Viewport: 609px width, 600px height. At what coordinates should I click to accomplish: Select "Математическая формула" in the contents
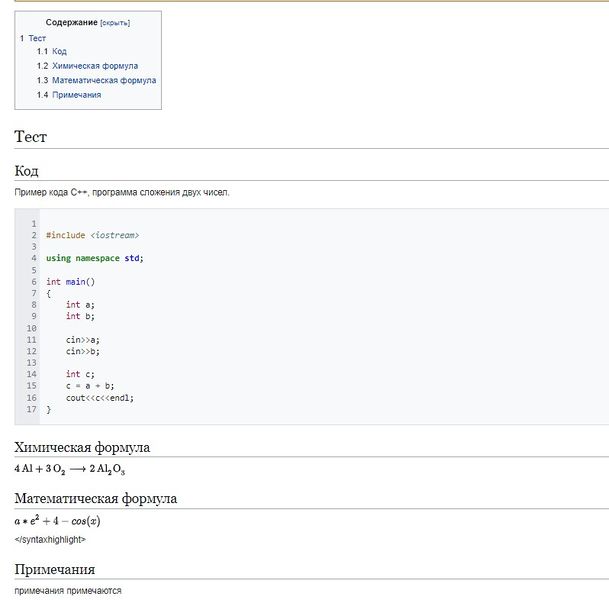coord(103,80)
